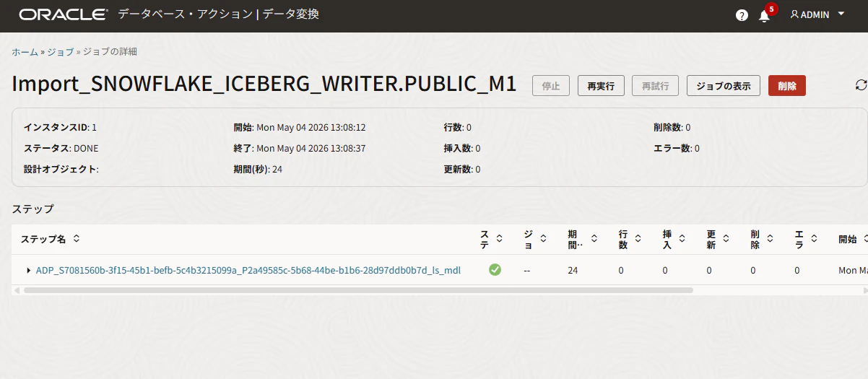Sort by ステ status column arrows
Screen dimensions: 868x379
(499, 239)
